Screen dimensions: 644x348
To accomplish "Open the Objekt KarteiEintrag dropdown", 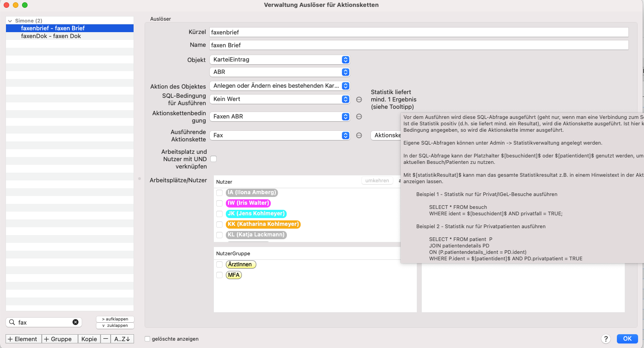I will pos(280,60).
